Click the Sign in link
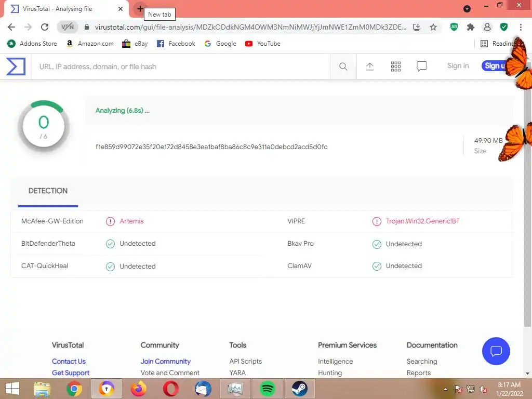The width and height of the screenshot is (532, 399). pos(458,66)
